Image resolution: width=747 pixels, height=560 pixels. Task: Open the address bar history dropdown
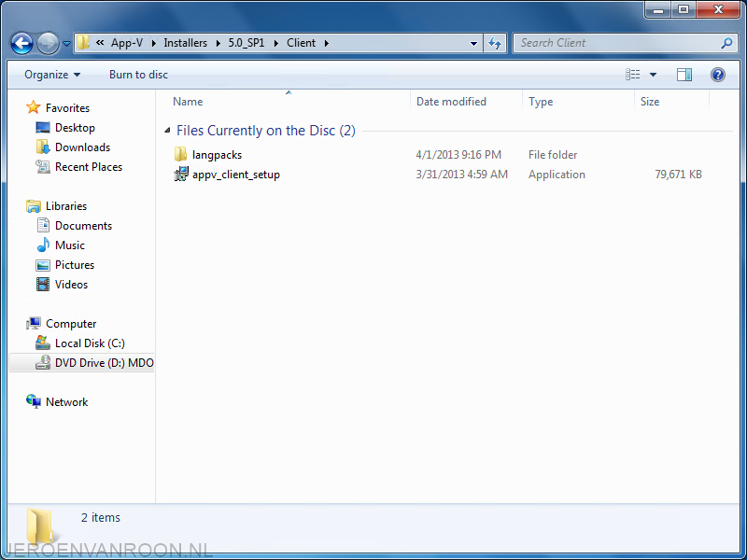(473, 43)
